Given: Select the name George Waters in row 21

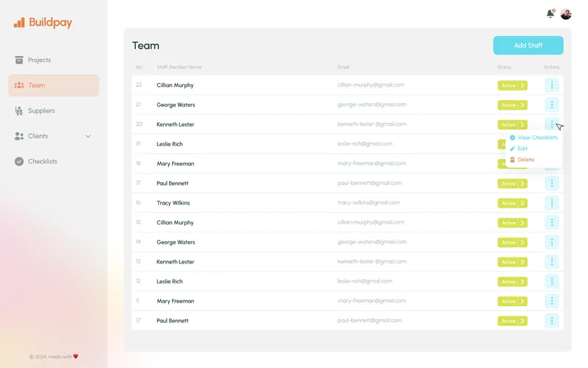Looking at the screenshot, I should pyautogui.click(x=176, y=105).
